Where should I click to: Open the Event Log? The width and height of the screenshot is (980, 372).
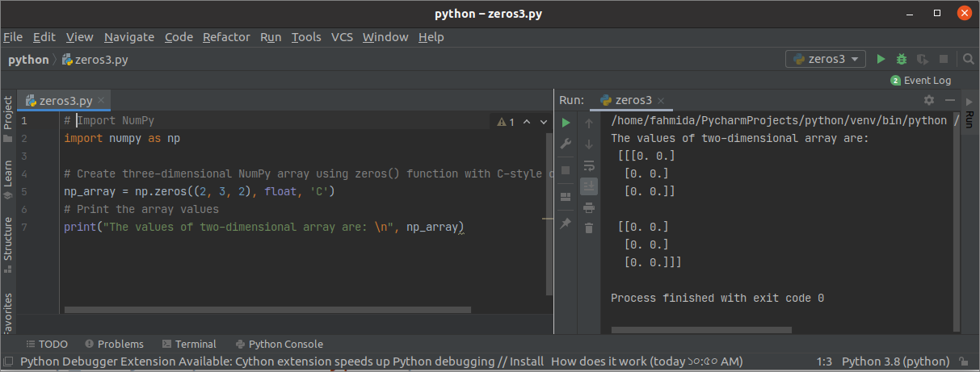tap(921, 80)
